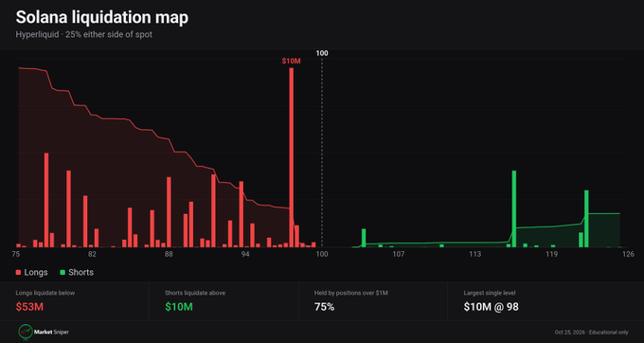Click the green Shorts legend swatch
Viewport: 644px width, 343px height.
[x=63, y=272]
